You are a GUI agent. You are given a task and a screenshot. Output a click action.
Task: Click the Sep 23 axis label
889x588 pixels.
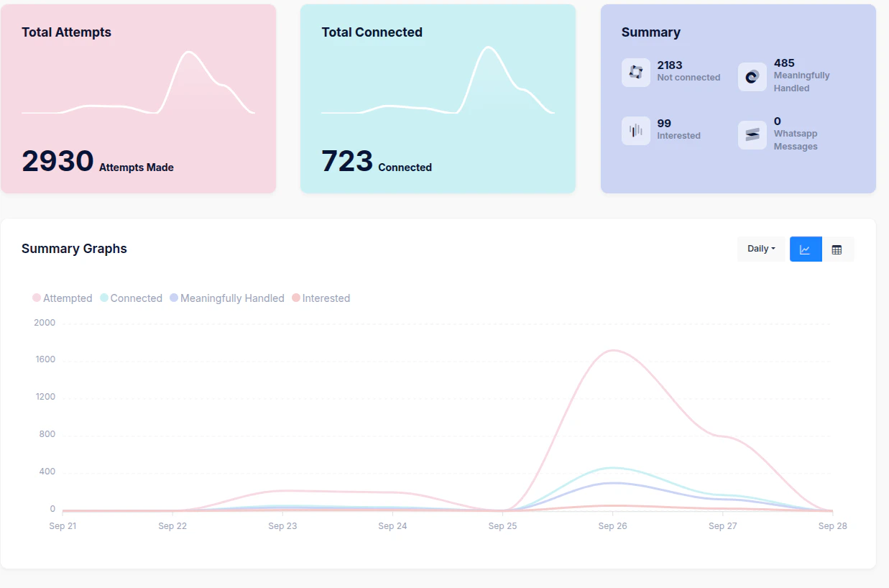[x=282, y=526]
